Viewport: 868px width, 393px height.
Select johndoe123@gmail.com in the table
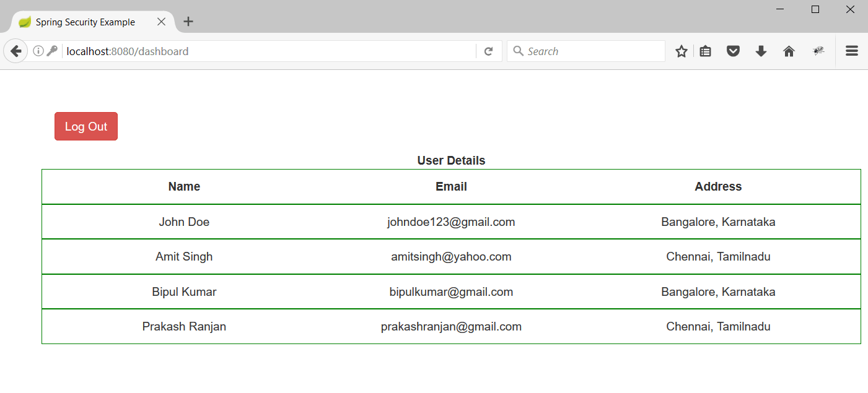click(x=451, y=222)
